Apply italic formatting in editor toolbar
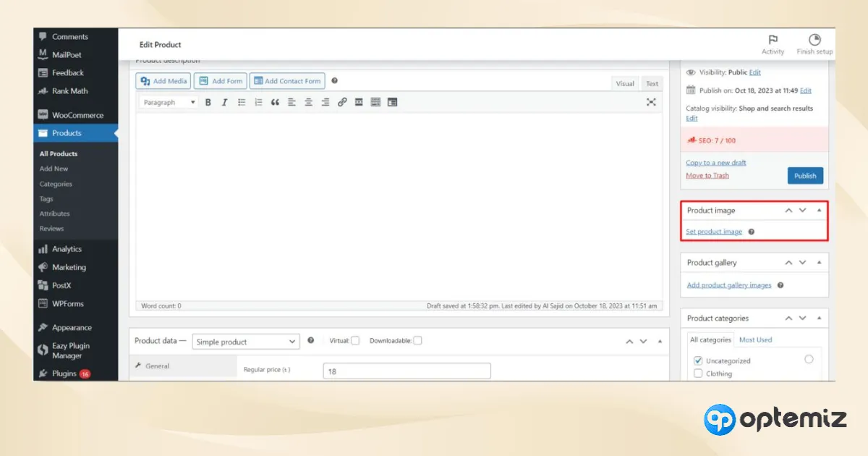The height and width of the screenshot is (456, 868). [x=224, y=103]
